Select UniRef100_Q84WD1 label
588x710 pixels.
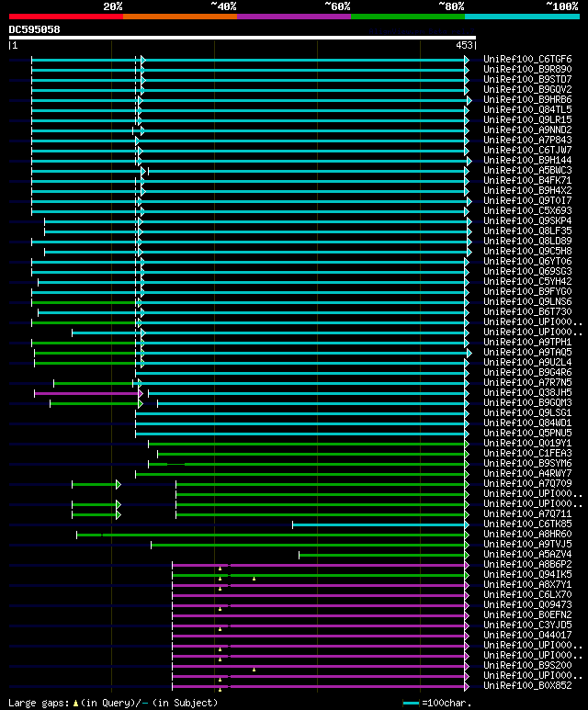point(527,423)
